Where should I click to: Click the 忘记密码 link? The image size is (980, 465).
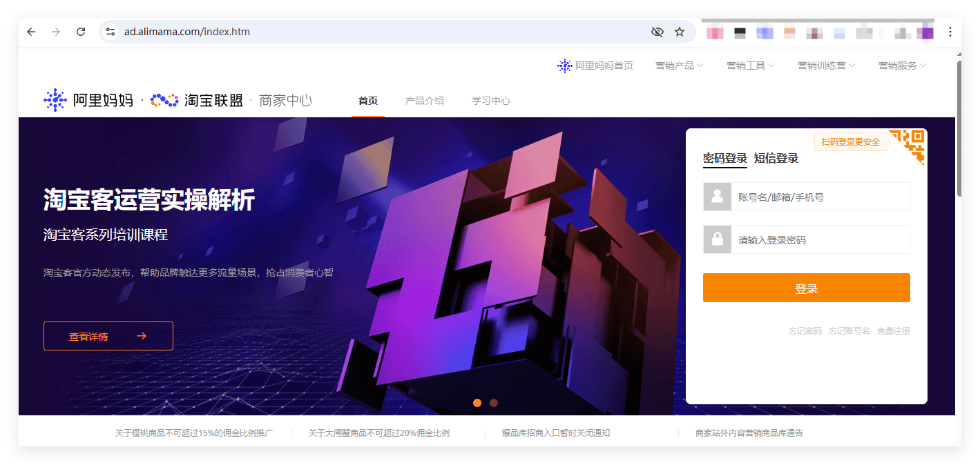click(805, 331)
